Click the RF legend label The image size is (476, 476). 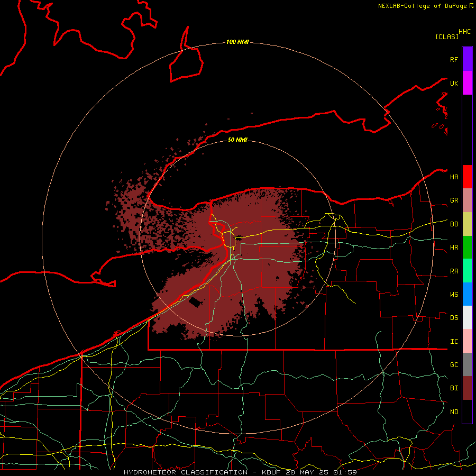tap(454, 59)
